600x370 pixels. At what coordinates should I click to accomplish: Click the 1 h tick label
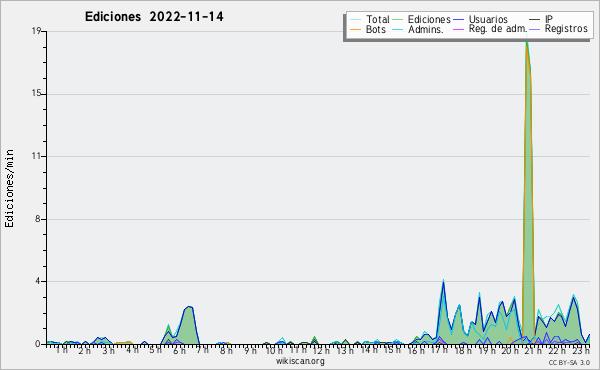tap(61, 350)
